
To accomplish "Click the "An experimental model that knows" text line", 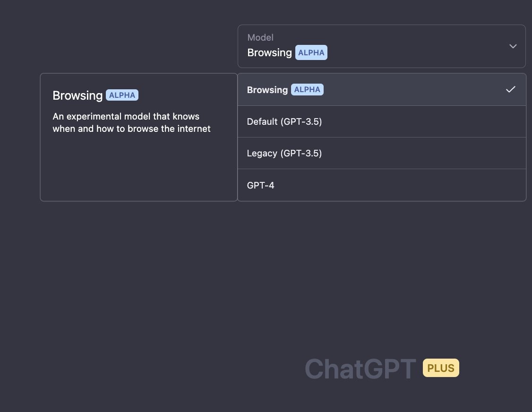I will point(126,116).
